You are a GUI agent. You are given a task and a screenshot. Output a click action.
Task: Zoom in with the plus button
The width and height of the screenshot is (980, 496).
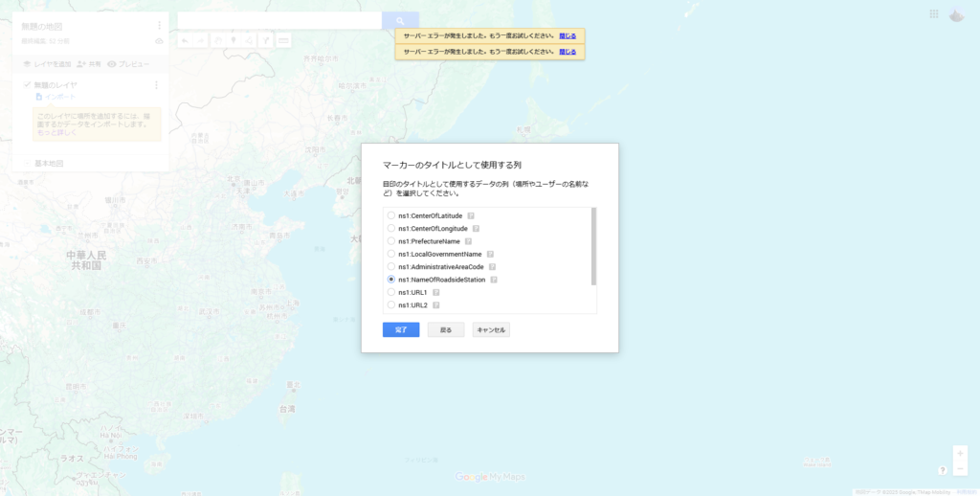coord(960,454)
